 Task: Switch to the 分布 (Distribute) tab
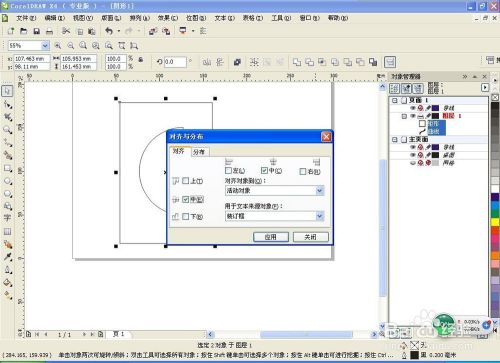click(199, 152)
